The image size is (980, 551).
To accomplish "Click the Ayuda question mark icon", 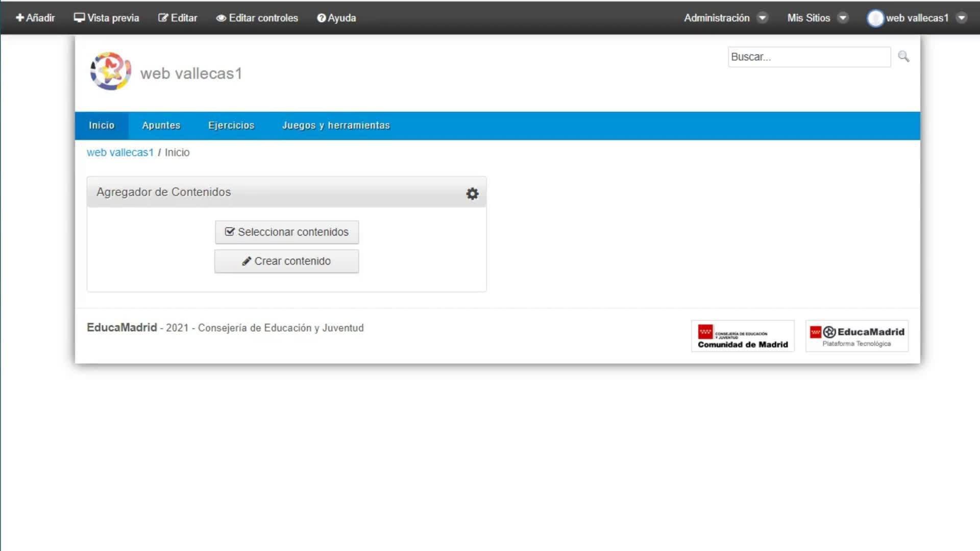I will pos(322,18).
